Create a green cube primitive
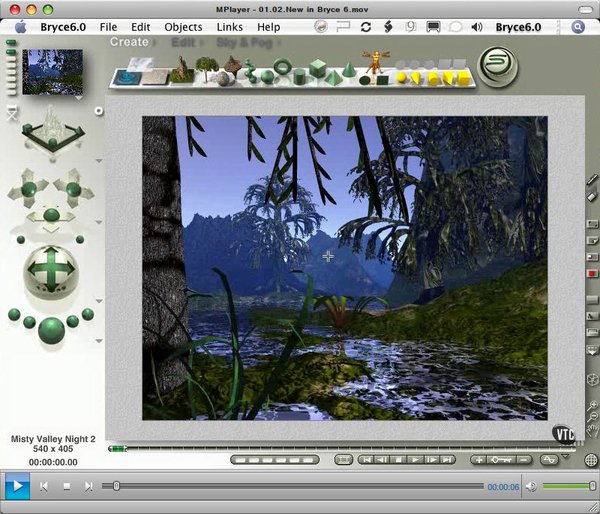Screen dimensions: 600x514 (x=318, y=68)
